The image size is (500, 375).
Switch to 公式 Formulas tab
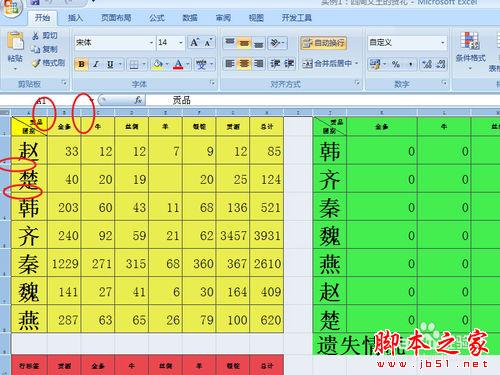pyautogui.click(x=157, y=18)
